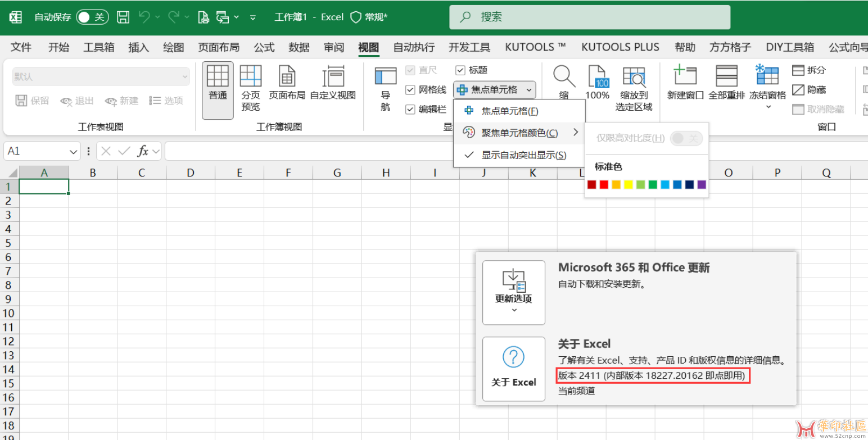
Task: Uncheck the 编辑栏 formula bar checkbox
Action: coord(410,110)
